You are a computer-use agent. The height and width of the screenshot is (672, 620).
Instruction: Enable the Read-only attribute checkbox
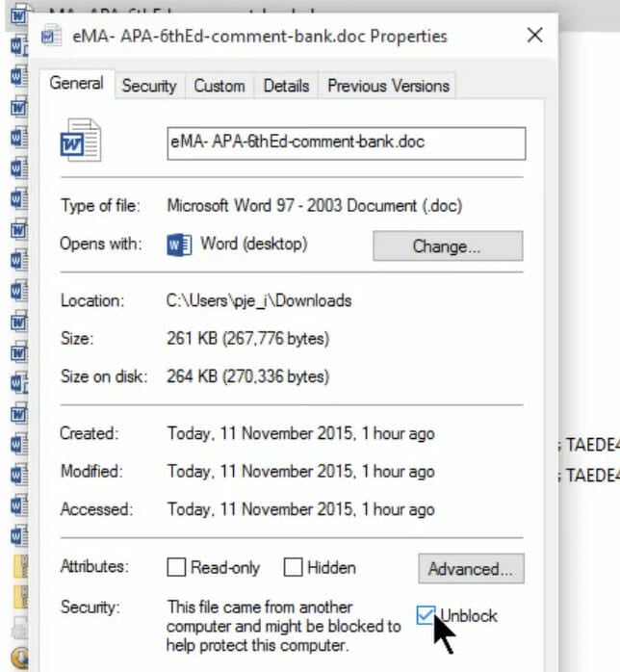click(176, 567)
